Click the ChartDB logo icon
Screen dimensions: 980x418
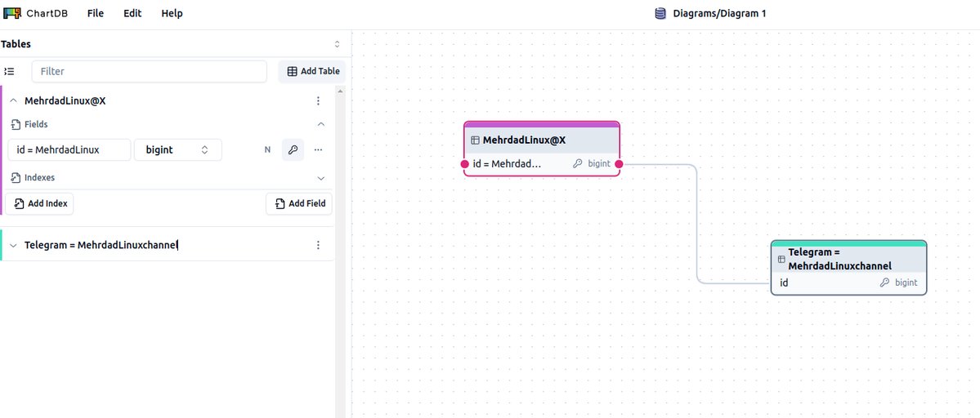pyautogui.click(x=12, y=13)
